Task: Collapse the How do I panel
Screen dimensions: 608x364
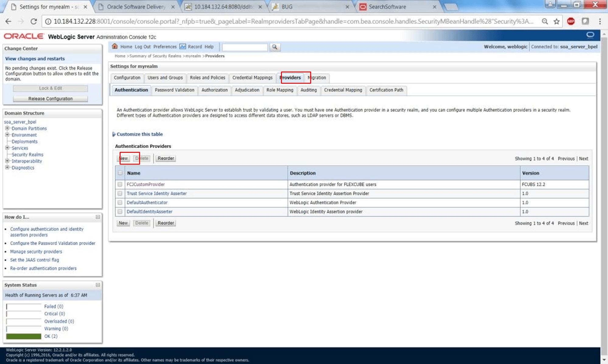Action: (98, 217)
